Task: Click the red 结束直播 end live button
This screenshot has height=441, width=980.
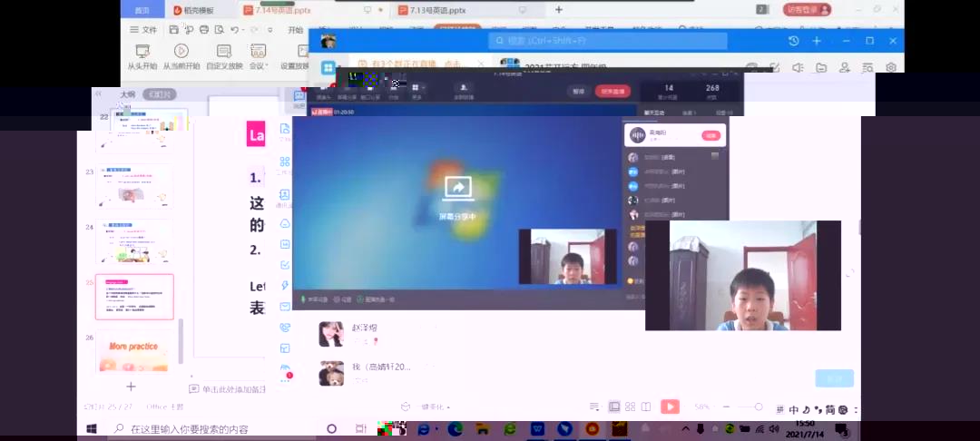Action: [612, 92]
